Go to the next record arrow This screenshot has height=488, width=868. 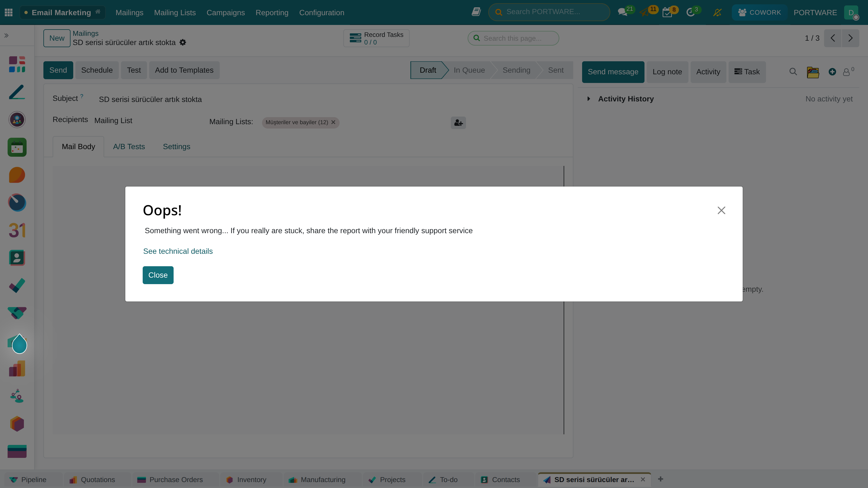pyautogui.click(x=850, y=38)
